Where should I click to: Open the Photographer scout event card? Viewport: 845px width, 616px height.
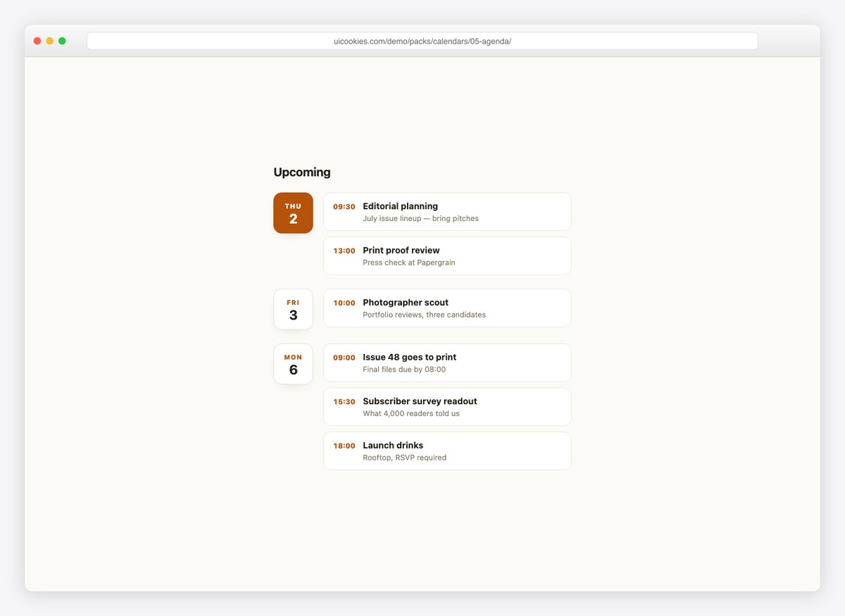447,308
